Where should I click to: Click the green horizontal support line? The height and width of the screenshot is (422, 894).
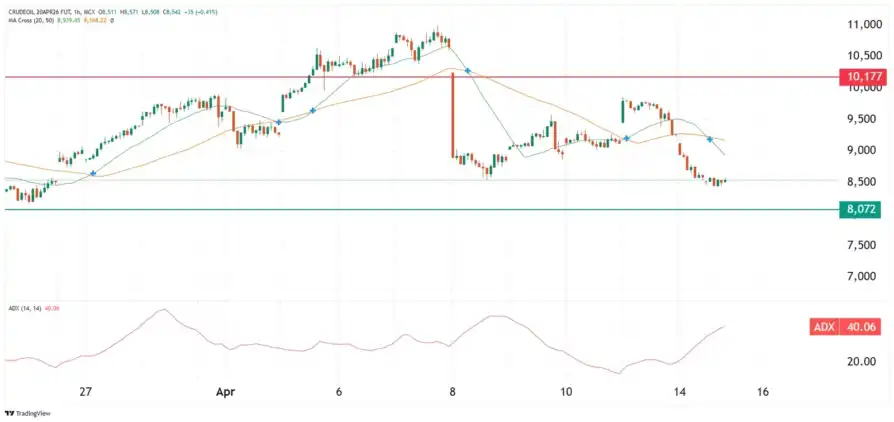click(x=400, y=210)
